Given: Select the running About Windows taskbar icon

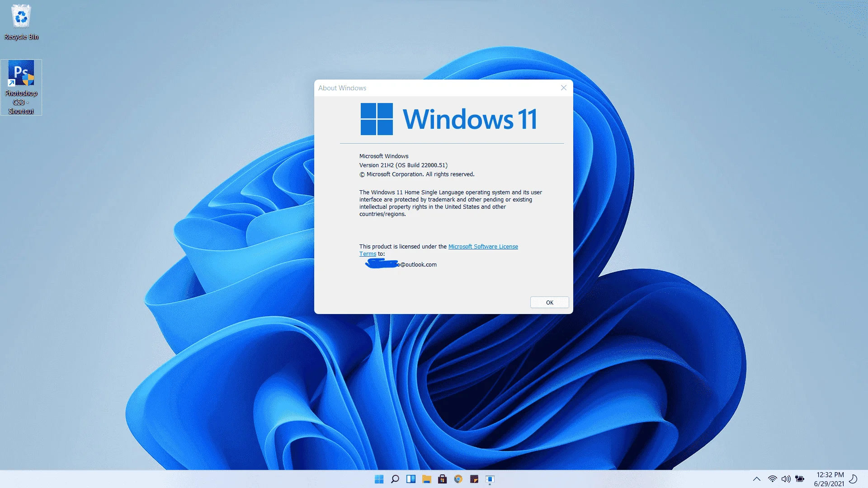Looking at the screenshot, I should pos(490,479).
